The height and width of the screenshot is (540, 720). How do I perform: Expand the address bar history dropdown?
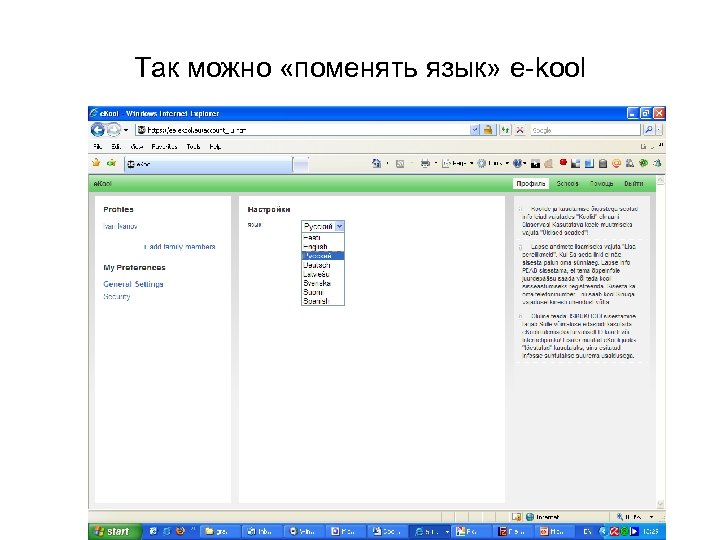click(474, 130)
